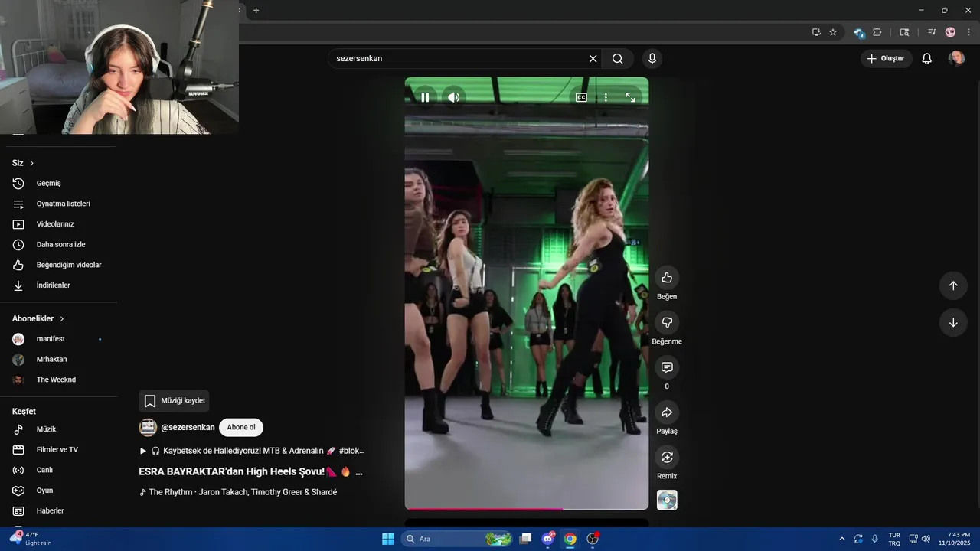Open @sezersenkan channel link

188,427
